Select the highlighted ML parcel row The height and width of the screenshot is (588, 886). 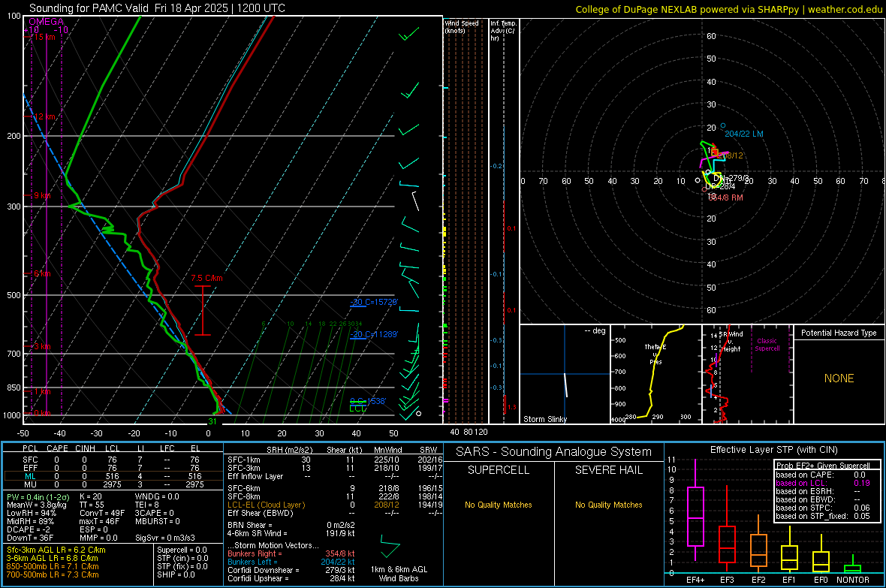(x=113, y=476)
